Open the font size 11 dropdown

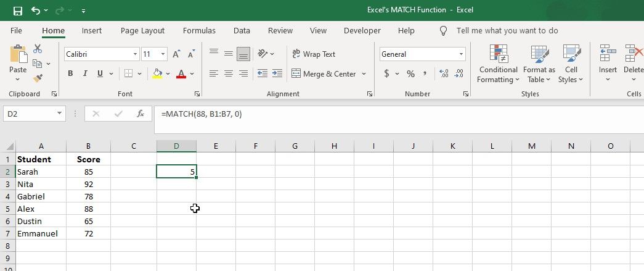(x=163, y=54)
